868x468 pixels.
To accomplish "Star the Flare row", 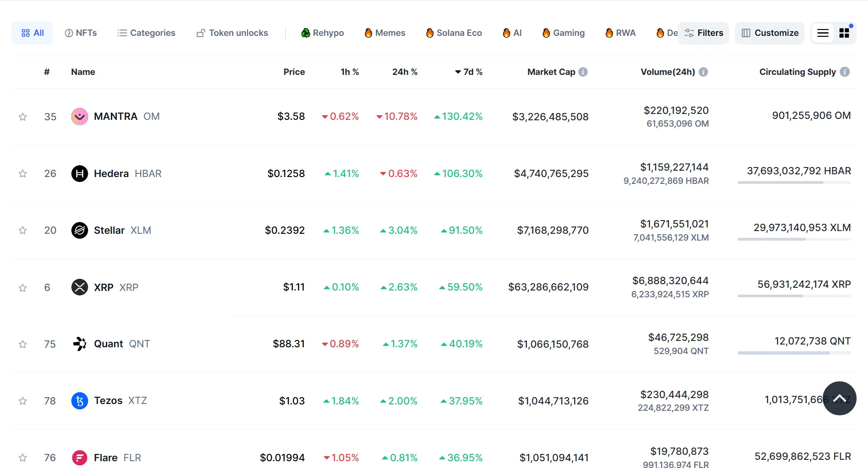I will 23,458.
